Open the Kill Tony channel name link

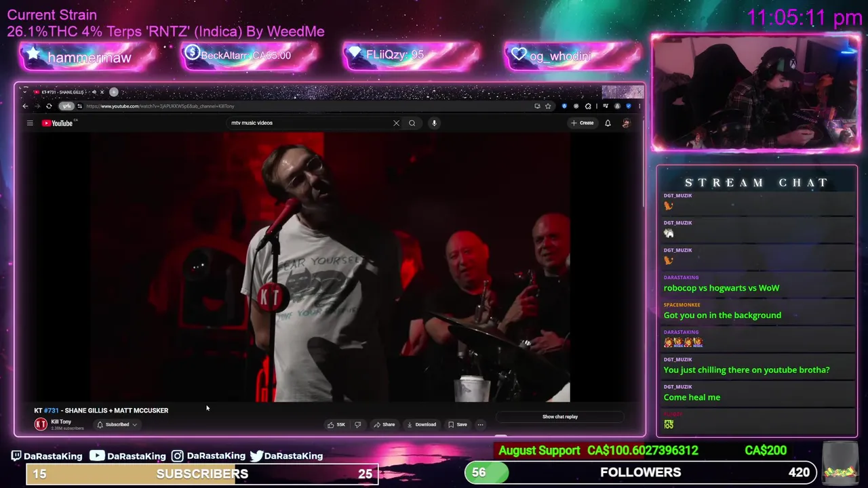(61, 422)
